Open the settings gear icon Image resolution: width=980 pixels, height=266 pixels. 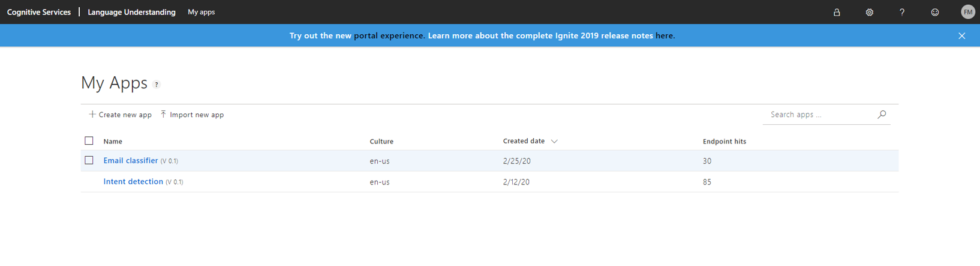coord(869,12)
